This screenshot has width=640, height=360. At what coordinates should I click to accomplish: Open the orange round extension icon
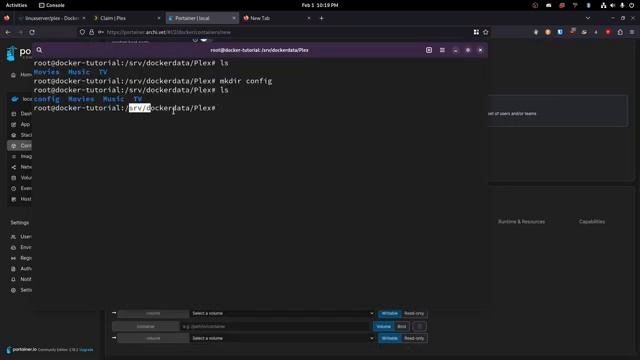click(548, 32)
